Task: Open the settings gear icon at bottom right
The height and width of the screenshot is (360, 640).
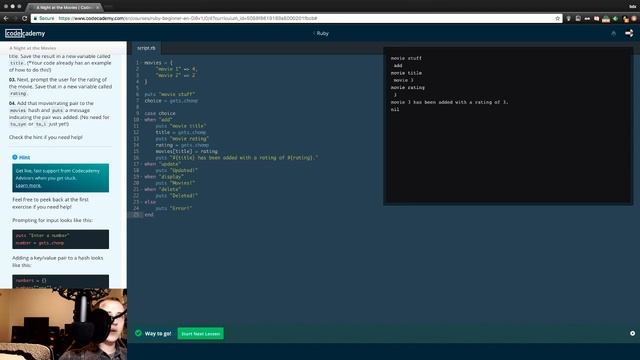Action: click(x=632, y=333)
